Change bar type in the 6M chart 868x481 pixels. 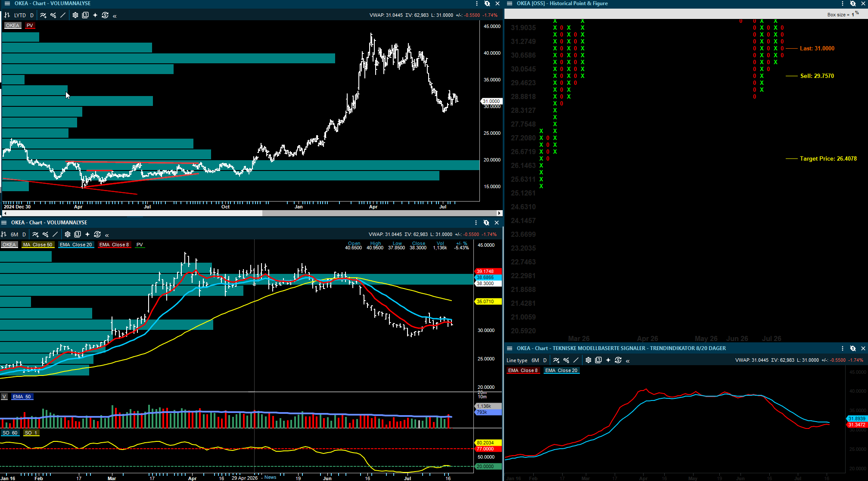3,234
